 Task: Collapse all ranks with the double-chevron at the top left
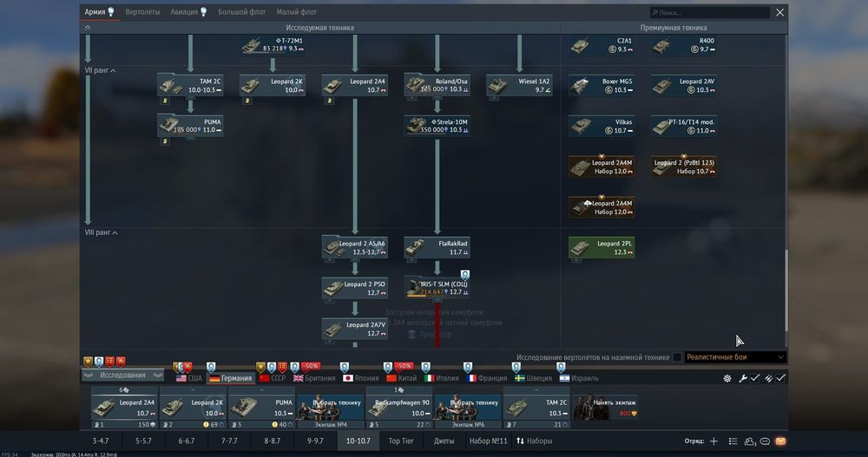pyautogui.click(x=88, y=28)
